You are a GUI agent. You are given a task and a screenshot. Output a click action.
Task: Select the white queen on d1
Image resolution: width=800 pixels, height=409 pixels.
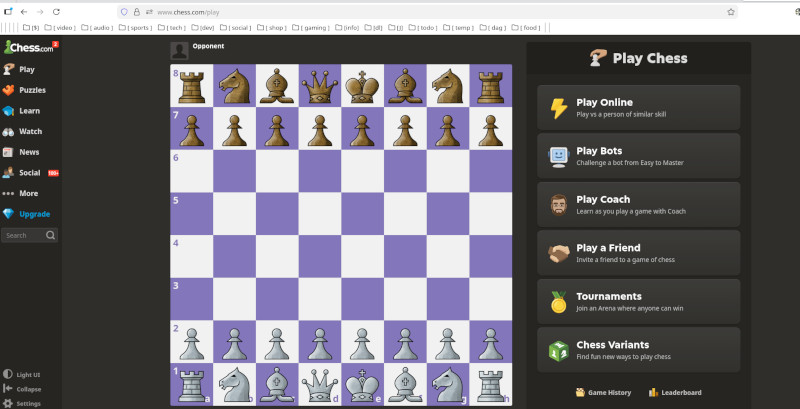click(320, 384)
